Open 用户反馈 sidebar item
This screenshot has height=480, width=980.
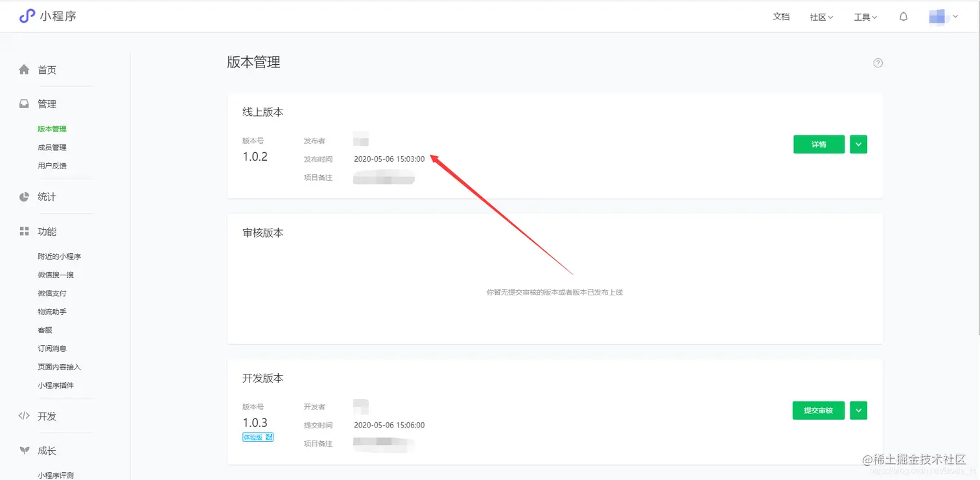coord(52,165)
